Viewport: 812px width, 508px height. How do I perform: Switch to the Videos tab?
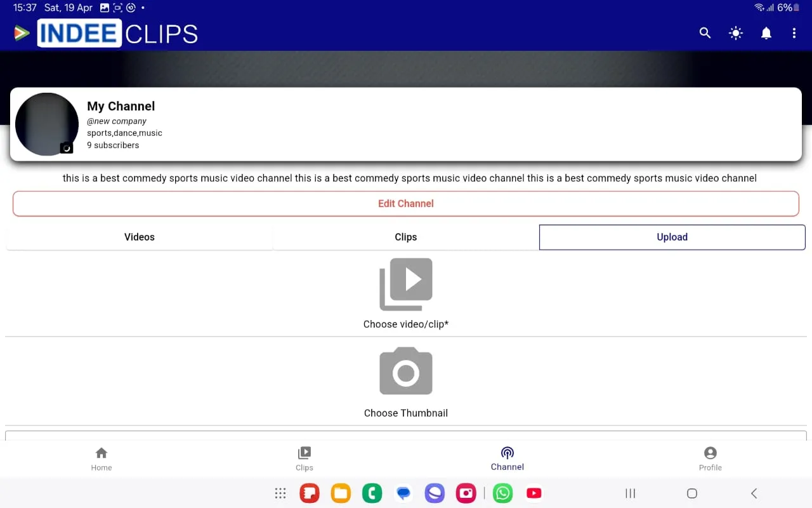[x=140, y=237]
